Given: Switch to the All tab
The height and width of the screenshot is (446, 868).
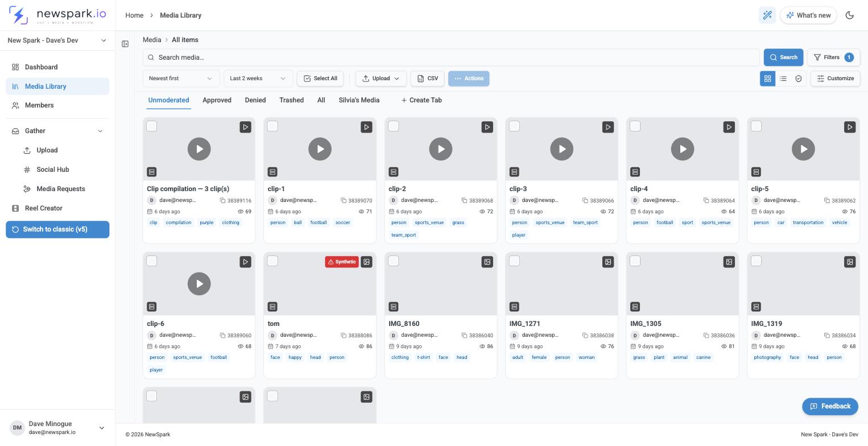Looking at the screenshot, I should 321,100.
